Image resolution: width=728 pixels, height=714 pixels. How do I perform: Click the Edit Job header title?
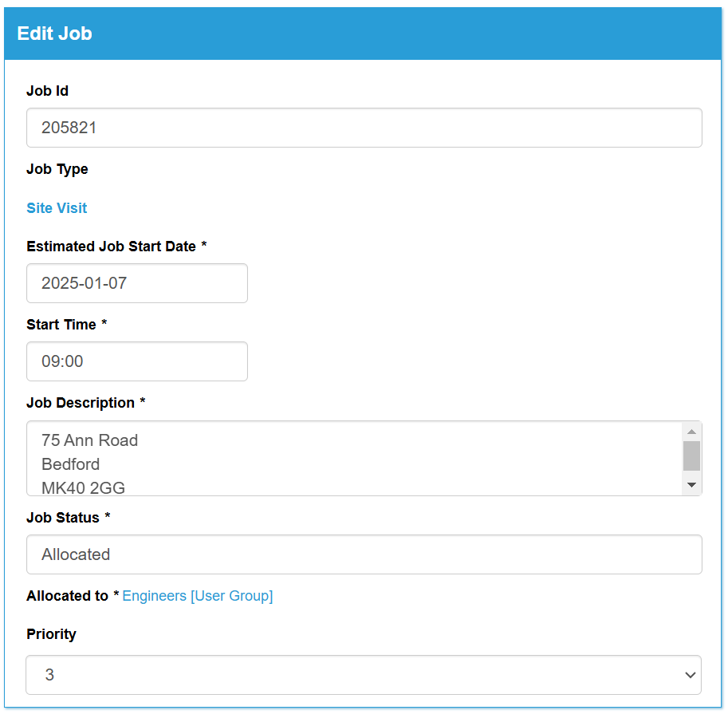point(54,34)
